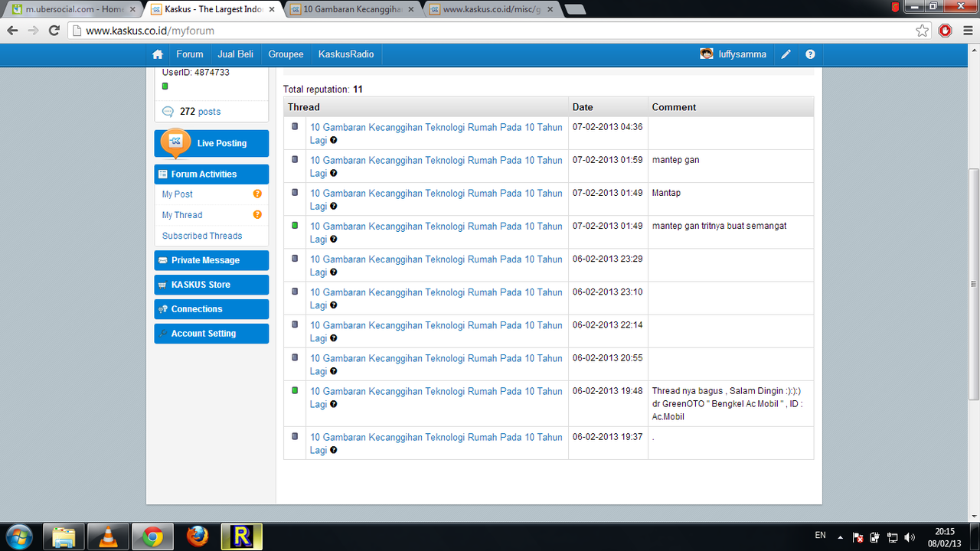The image size is (980, 551).
Task: Open Account Setting section
Action: tap(211, 334)
